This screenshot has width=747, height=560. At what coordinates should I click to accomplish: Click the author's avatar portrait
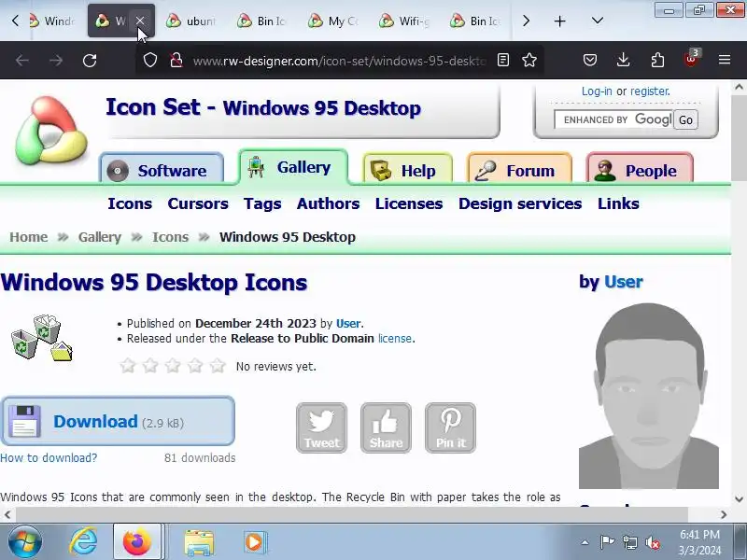[649, 396]
